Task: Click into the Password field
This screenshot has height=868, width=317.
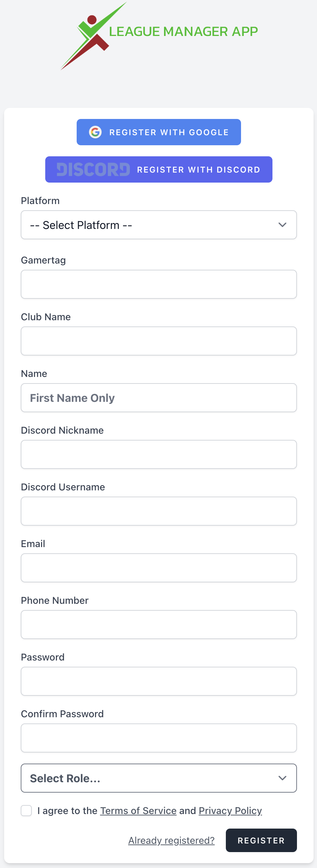Action: coord(159,681)
